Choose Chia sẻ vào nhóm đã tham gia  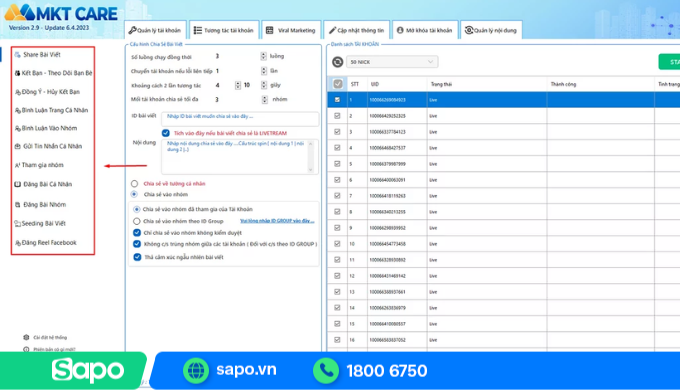pyautogui.click(x=137, y=209)
